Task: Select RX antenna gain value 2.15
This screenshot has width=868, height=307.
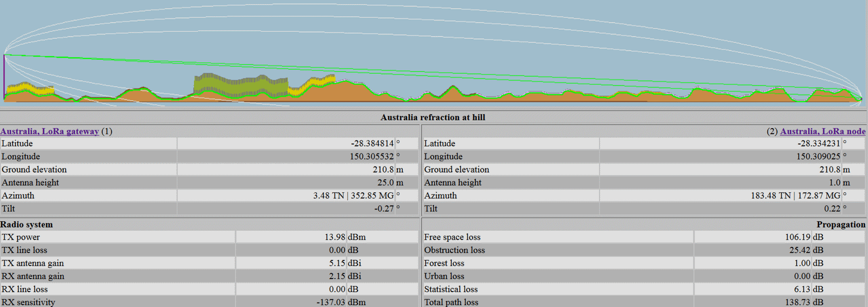Action: coord(337,277)
